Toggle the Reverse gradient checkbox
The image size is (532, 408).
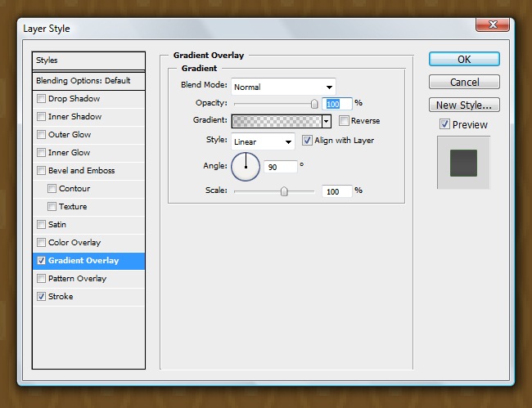coord(344,121)
